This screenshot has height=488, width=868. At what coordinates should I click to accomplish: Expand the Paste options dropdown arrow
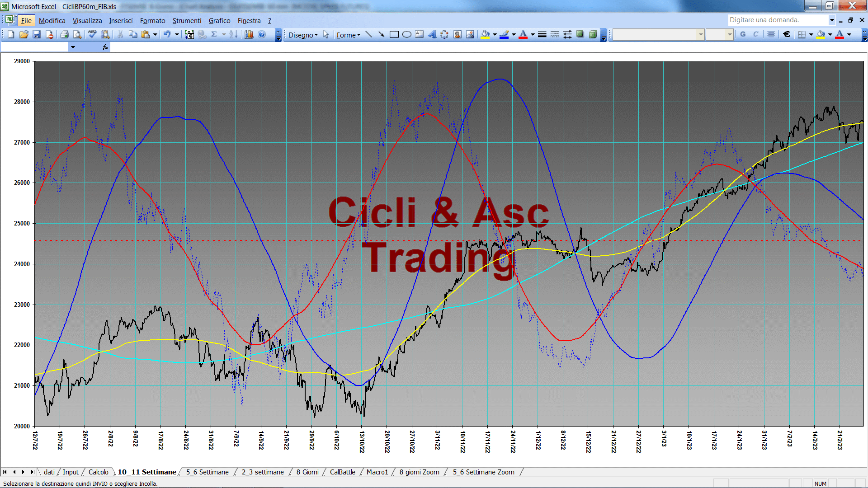155,34
